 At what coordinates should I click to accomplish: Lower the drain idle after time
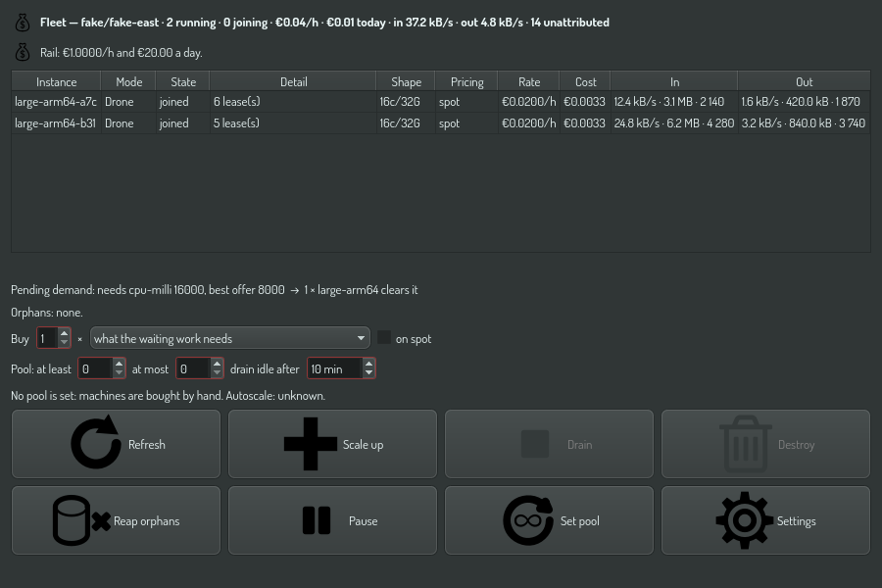[x=369, y=373]
